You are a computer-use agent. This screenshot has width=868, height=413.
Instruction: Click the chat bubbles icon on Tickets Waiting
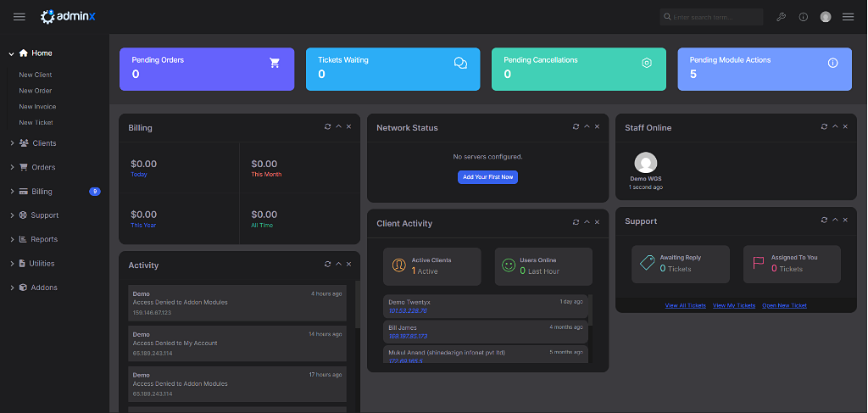pyautogui.click(x=460, y=63)
